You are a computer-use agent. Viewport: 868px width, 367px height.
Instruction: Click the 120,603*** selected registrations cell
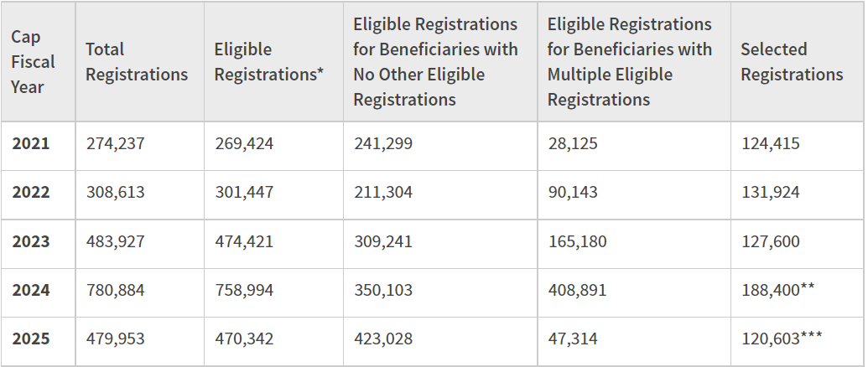pyautogui.click(x=782, y=339)
